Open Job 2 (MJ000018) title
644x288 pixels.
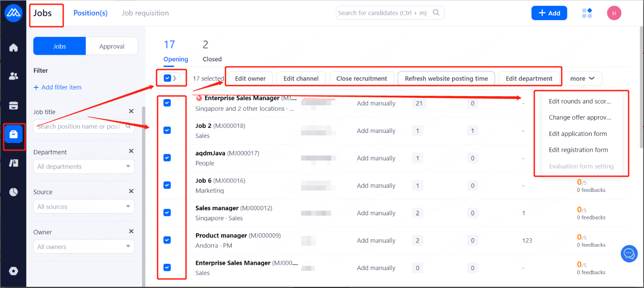coord(220,125)
